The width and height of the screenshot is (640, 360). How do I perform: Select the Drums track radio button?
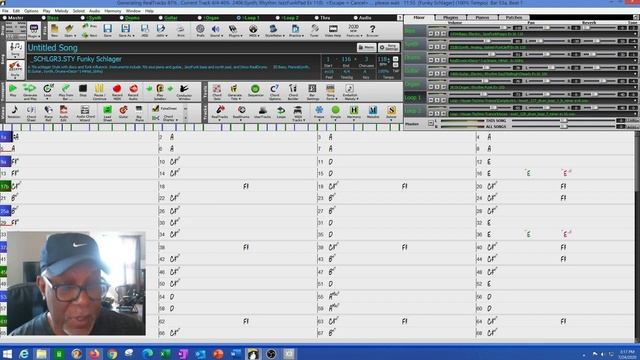(x=122, y=18)
